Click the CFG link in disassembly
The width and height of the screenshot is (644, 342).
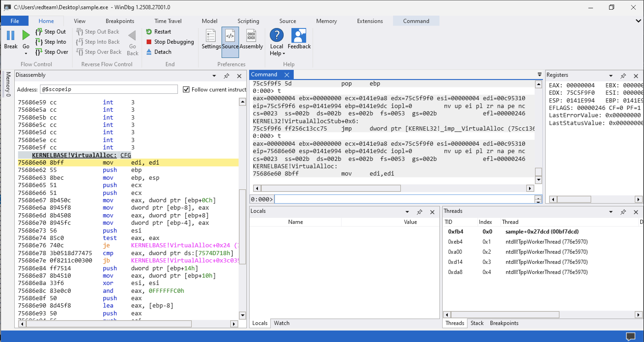(126, 155)
